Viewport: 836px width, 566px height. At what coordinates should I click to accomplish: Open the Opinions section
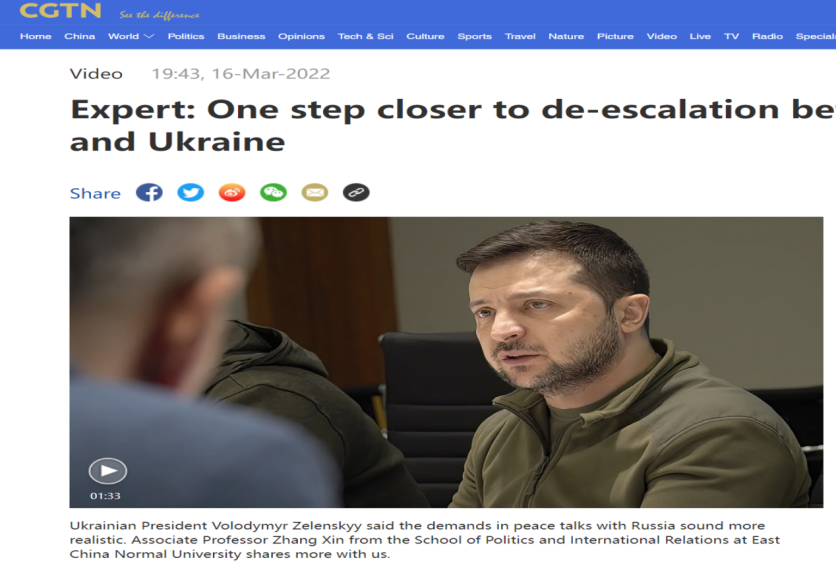point(301,36)
